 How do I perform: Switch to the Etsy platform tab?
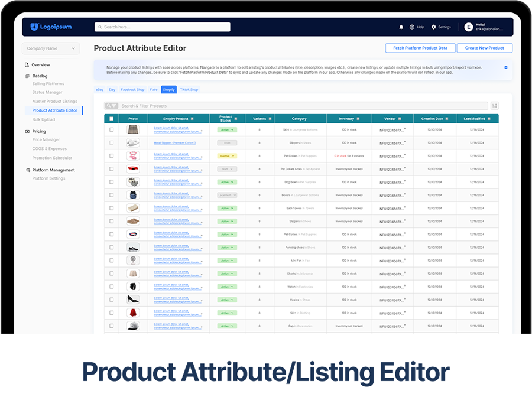(x=112, y=90)
